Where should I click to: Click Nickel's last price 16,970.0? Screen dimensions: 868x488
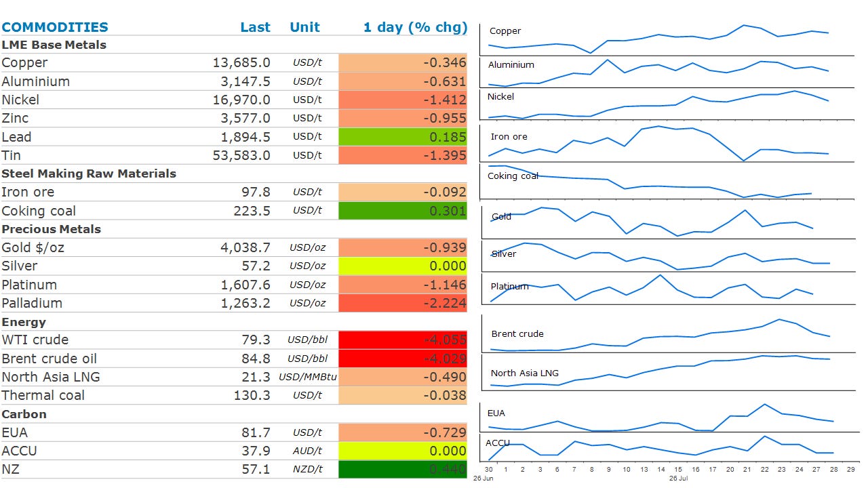click(241, 100)
